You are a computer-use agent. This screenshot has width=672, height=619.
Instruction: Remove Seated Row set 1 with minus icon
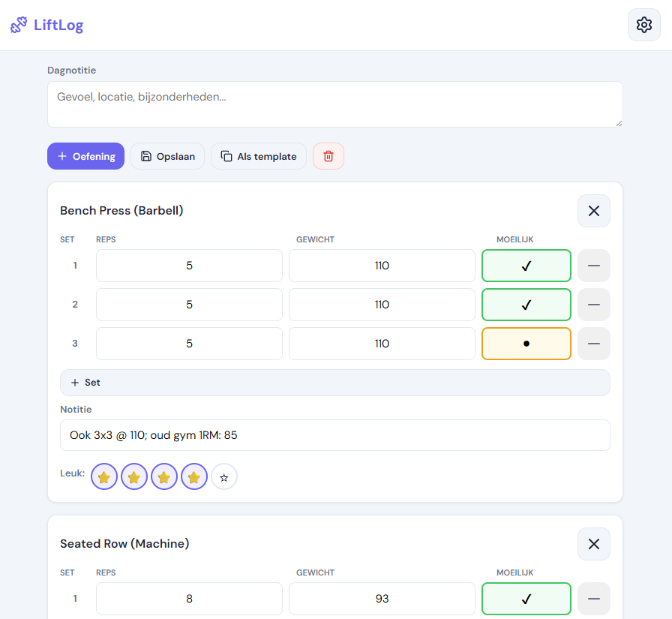pyautogui.click(x=593, y=599)
